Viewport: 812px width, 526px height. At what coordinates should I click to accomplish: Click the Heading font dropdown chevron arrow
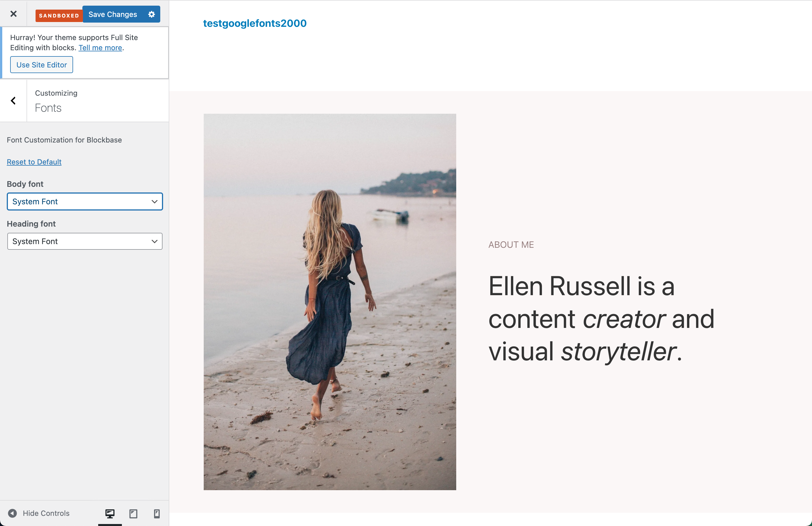click(x=154, y=241)
